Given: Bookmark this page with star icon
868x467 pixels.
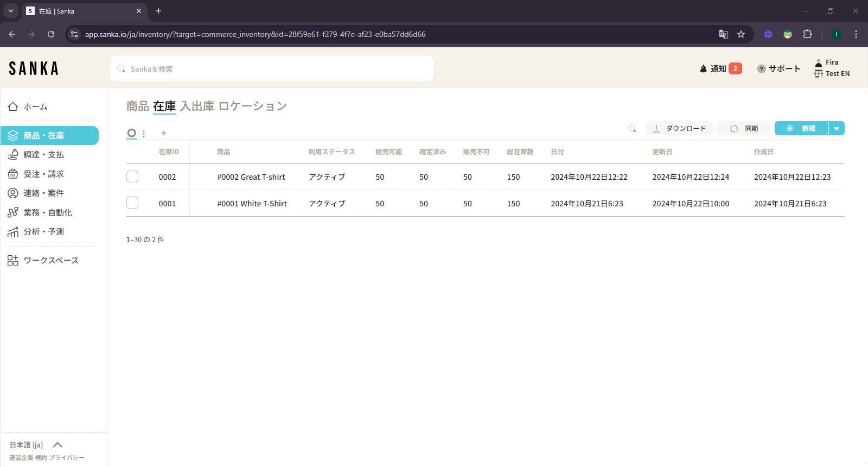Looking at the screenshot, I should [x=741, y=34].
